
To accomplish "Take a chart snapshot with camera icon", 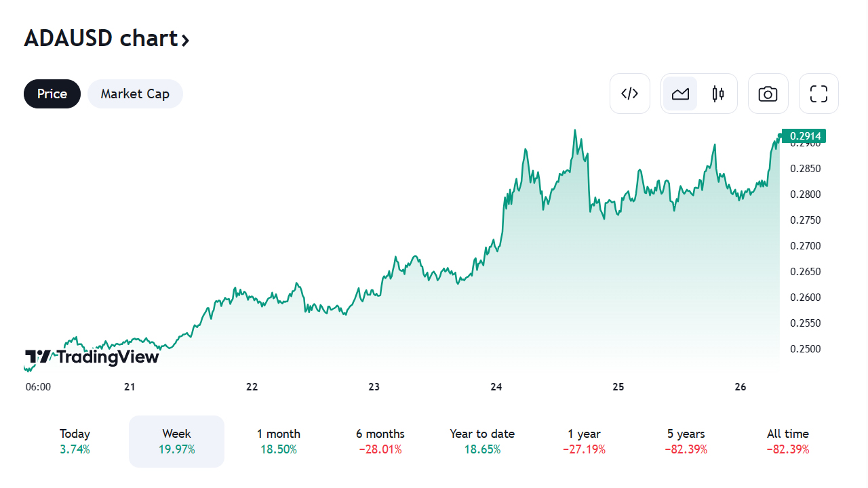I will (768, 94).
